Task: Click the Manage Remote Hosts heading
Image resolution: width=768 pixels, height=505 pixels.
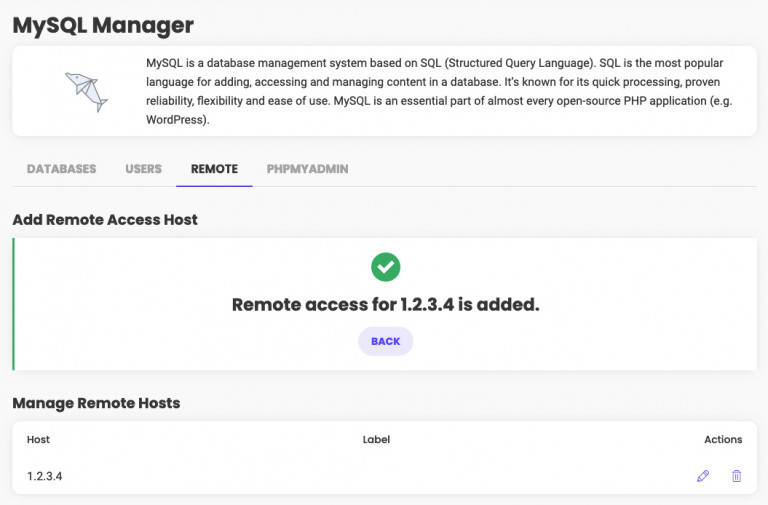Action: coord(96,403)
